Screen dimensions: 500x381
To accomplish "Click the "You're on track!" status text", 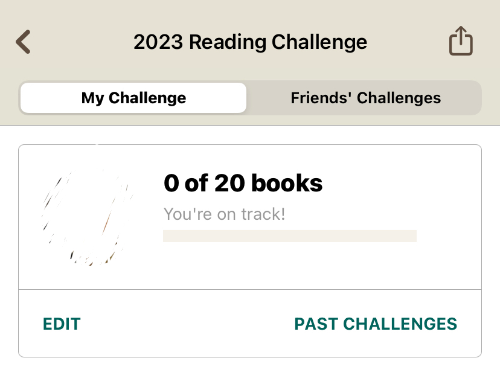I will (224, 214).
